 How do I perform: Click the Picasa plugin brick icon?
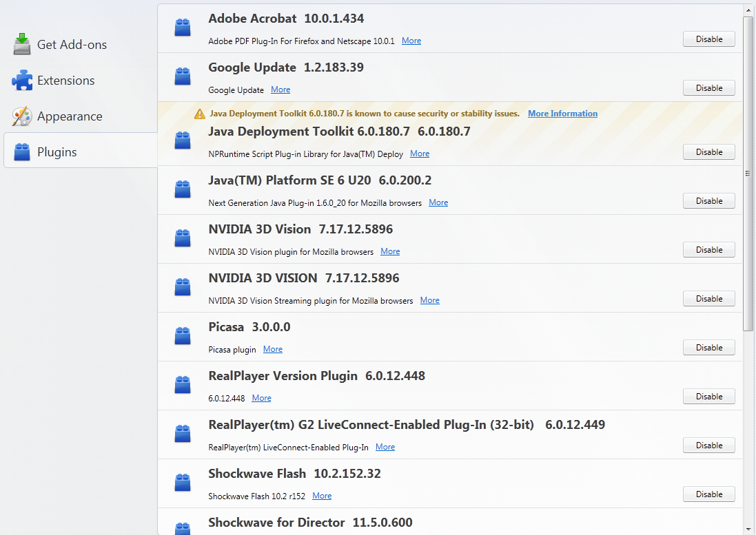coord(183,336)
